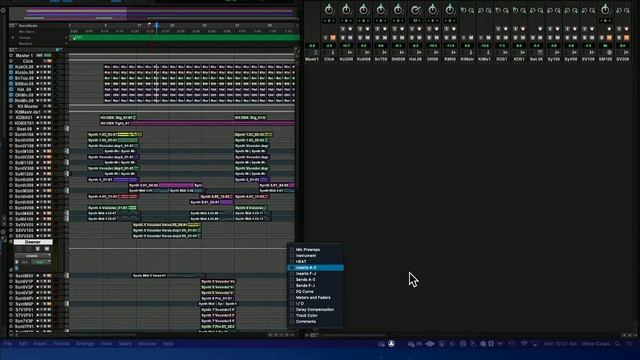The width and height of the screenshot is (640, 360).
Task: Click the left pan knob on KitMstr channel
Action: pos(463,10)
